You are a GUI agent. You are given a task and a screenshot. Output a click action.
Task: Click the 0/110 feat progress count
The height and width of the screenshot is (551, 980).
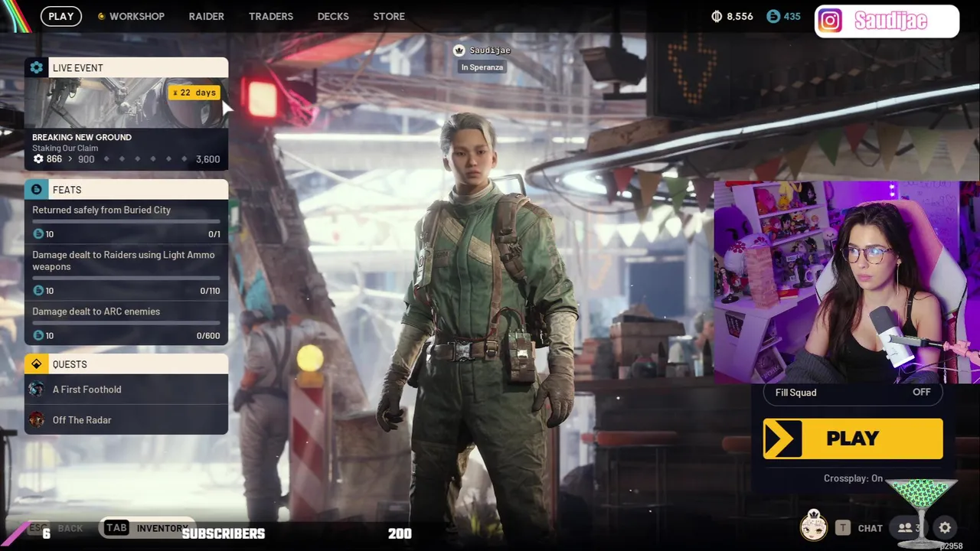[x=210, y=291]
